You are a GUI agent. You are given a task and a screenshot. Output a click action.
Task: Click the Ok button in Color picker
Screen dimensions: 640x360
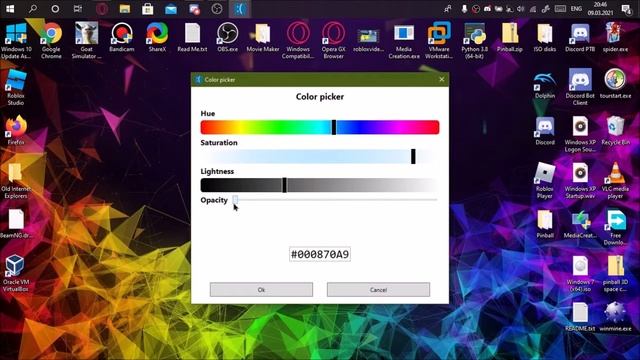click(261, 290)
